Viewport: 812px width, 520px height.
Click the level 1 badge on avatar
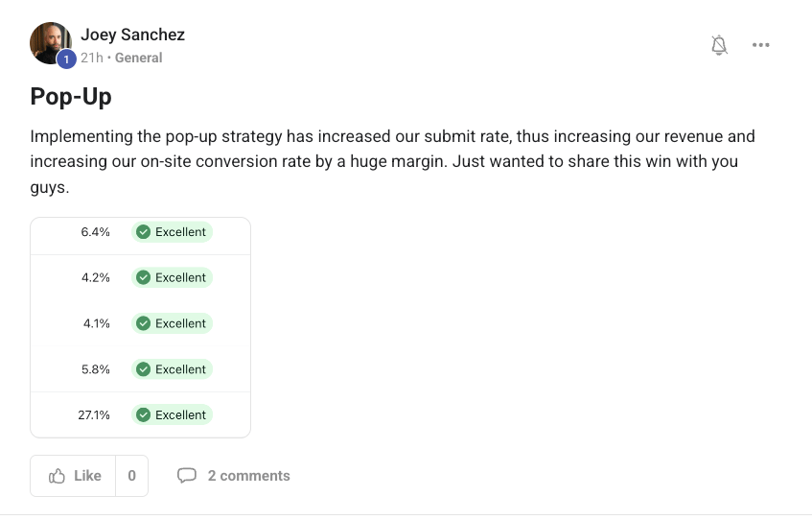tap(66, 59)
